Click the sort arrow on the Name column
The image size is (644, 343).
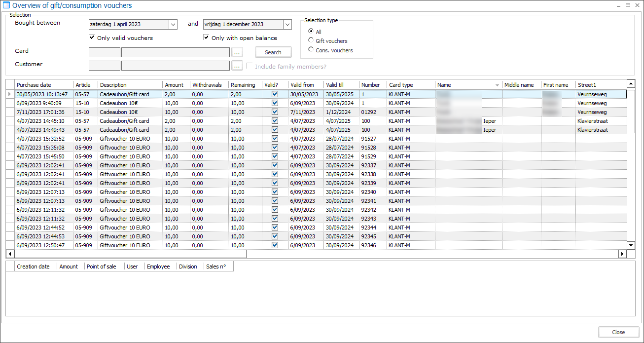[497, 84]
